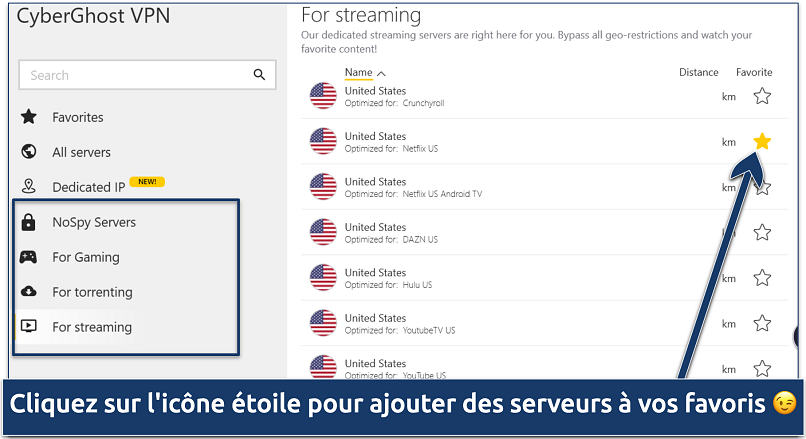Open the Favorites star icon in sidebar
Image resolution: width=806 pixels, height=439 pixels.
coord(29,117)
